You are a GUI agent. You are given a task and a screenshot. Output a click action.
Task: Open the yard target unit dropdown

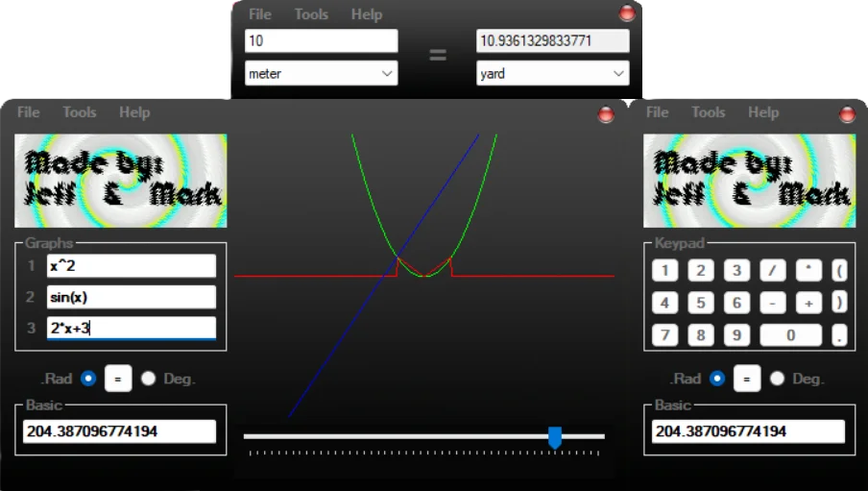click(552, 73)
